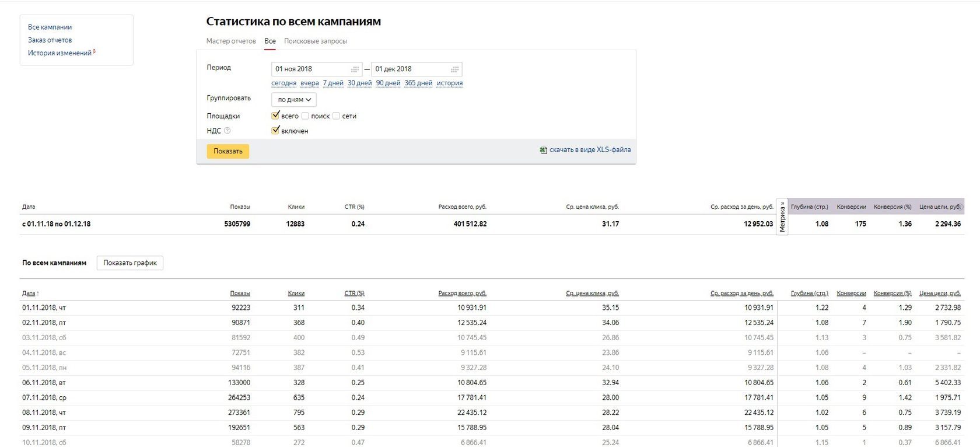This screenshot has width=980, height=447.
Task: Sort the table by Клики column
Action: (296, 293)
